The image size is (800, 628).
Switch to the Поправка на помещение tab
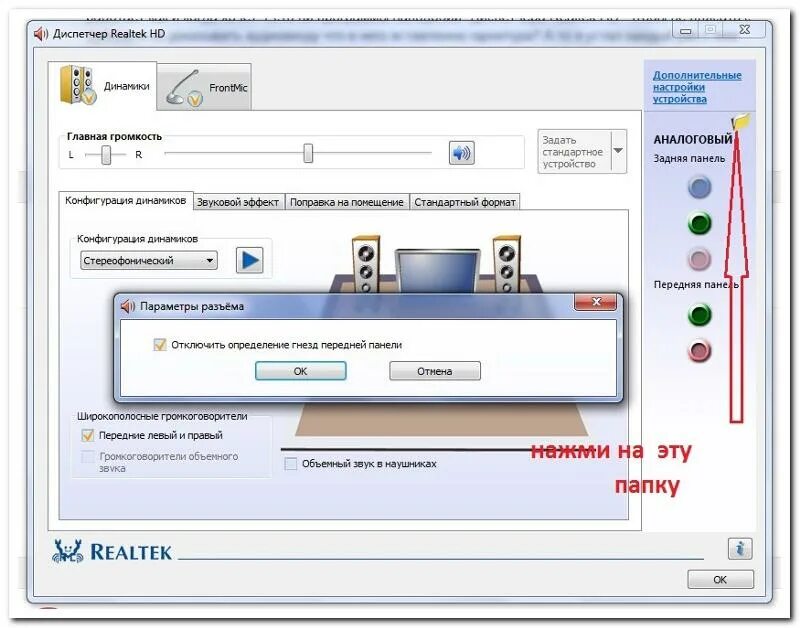click(346, 202)
